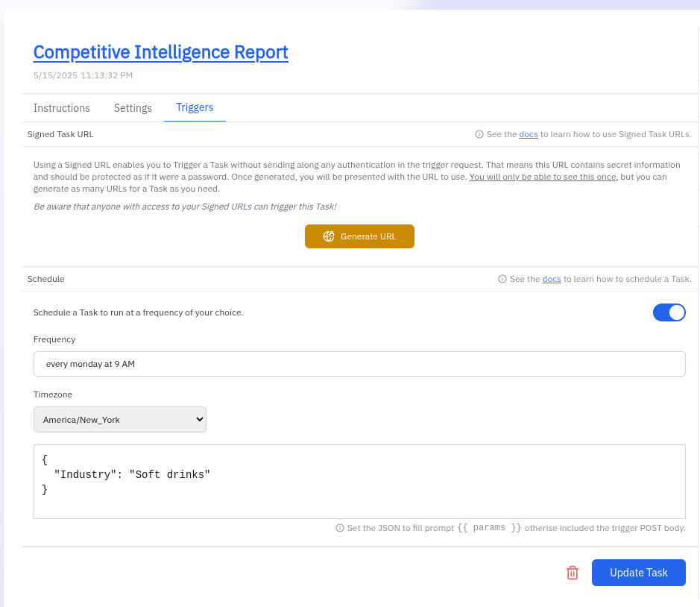This screenshot has height=607, width=700.
Task: Open docs link about Signed Task URLs
Action: point(529,135)
